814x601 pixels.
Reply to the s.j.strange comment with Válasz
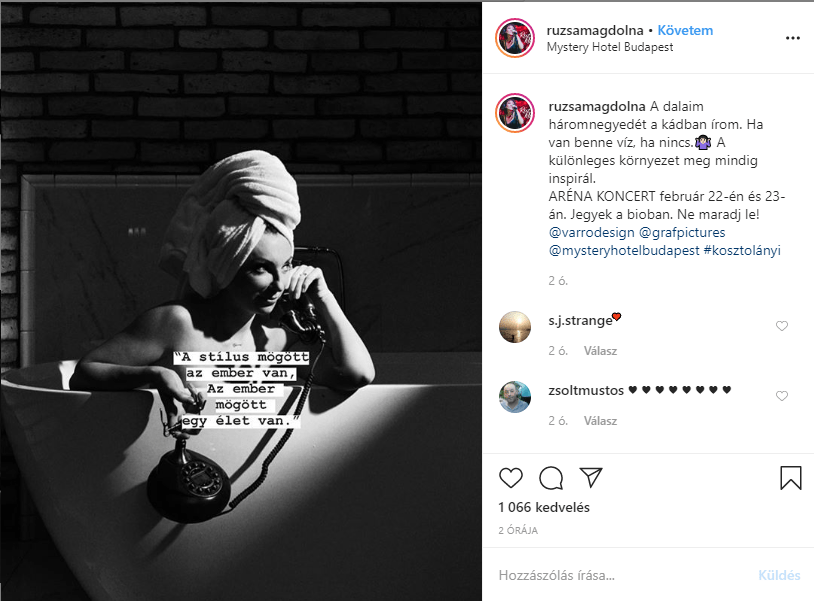(600, 351)
